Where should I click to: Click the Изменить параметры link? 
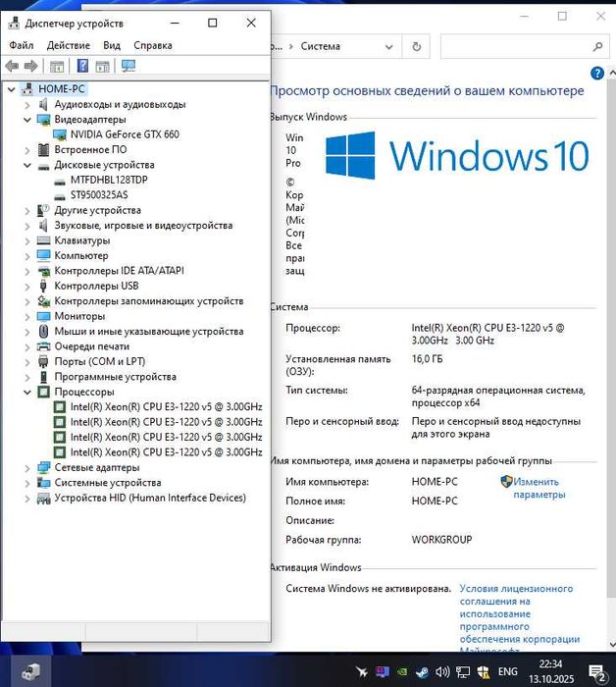point(539,488)
